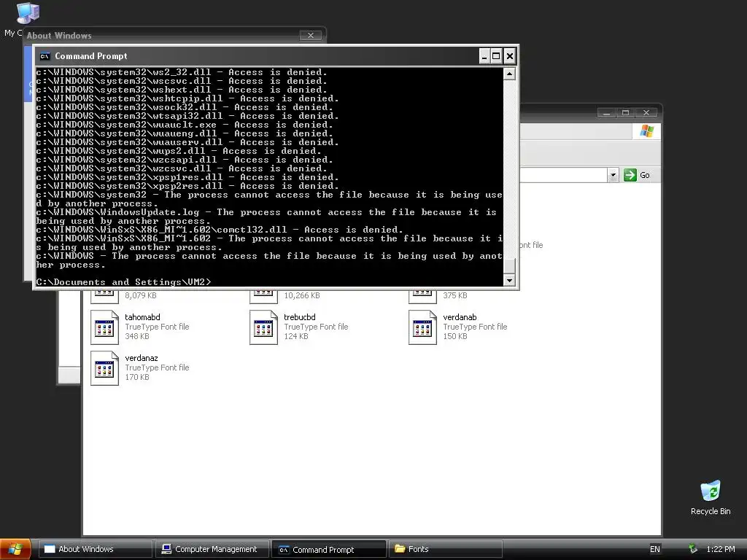Select the trebucbd font file icon

point(263,327)
